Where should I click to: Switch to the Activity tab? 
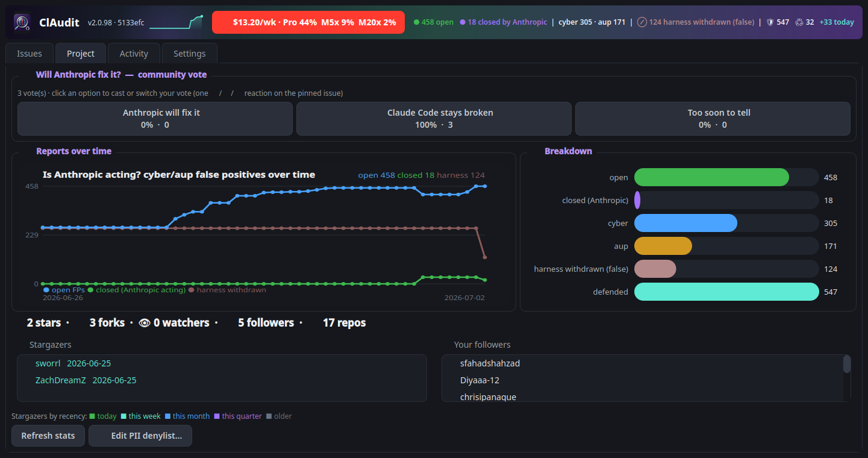point(134,54)
